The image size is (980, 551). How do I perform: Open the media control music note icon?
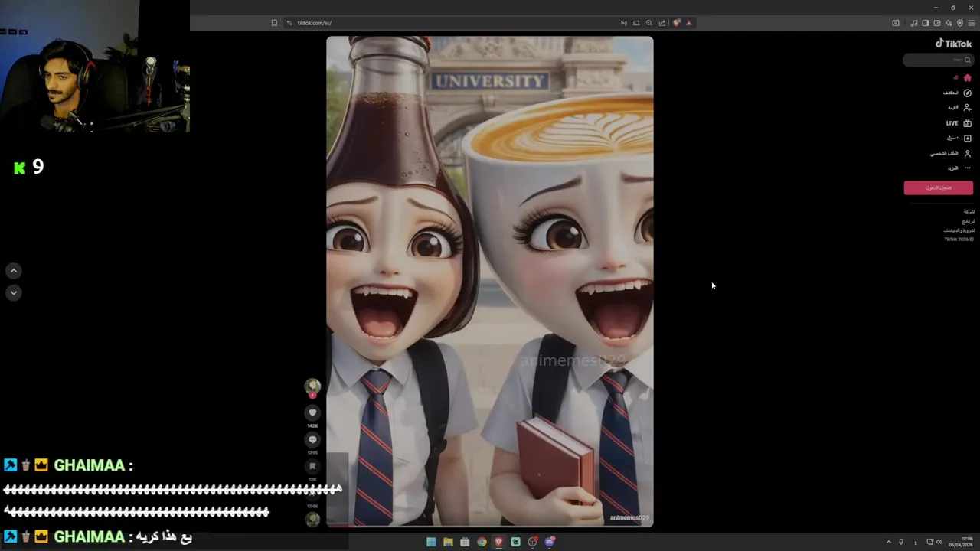click(x=914, y=23)
